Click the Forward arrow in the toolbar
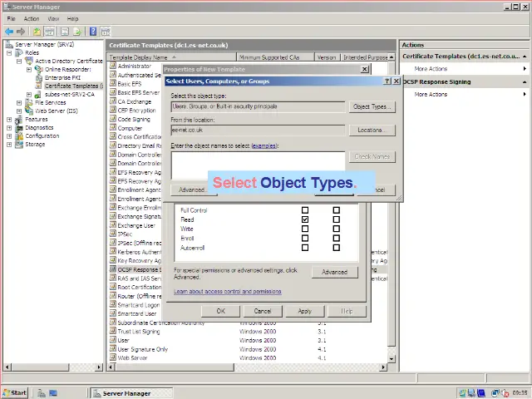The width and height of the screenshot is (532, 399). (x=19, y=32)
